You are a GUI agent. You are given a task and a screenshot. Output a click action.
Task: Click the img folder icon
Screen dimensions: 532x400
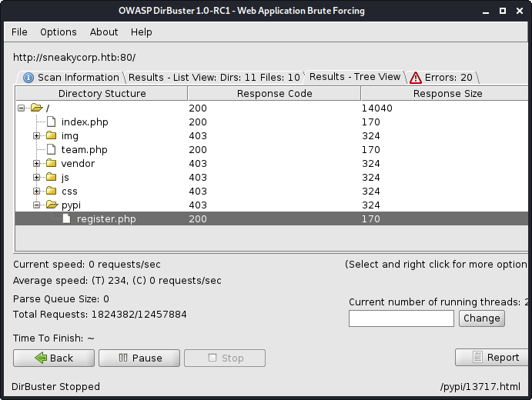52,136
